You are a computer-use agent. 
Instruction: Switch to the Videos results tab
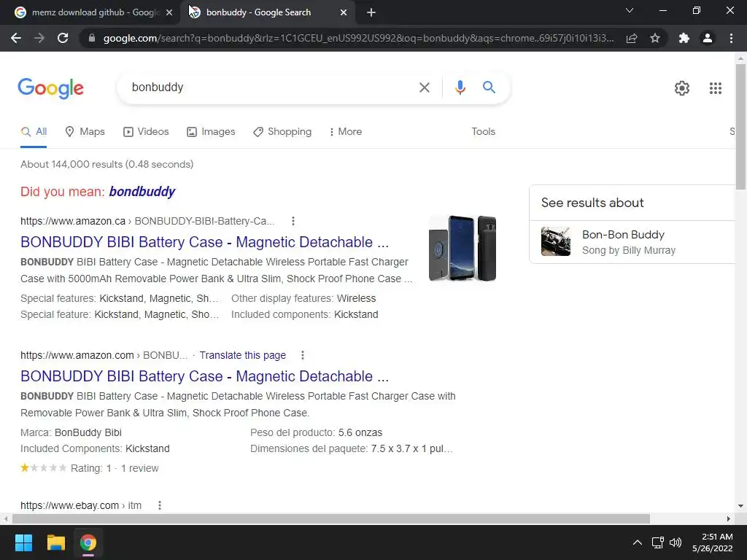[146, 131]
